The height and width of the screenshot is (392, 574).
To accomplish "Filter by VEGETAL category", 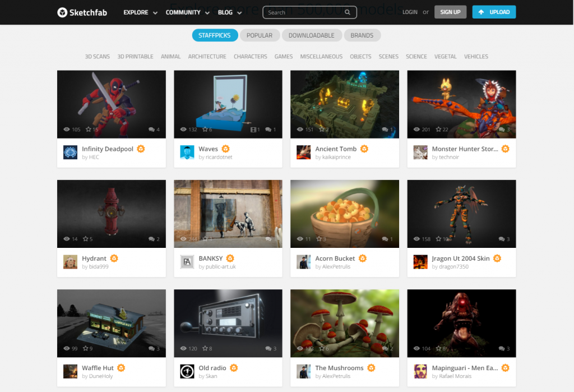I will (x=446, y=57).
